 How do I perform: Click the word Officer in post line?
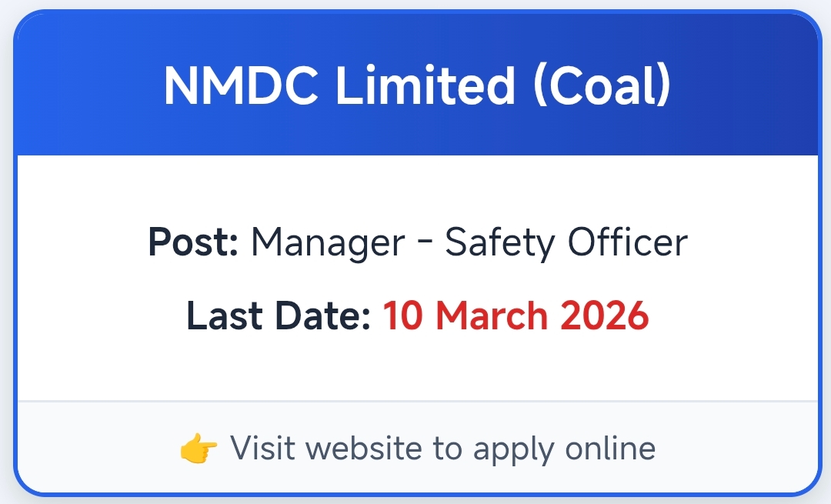[x=627, y=243]
